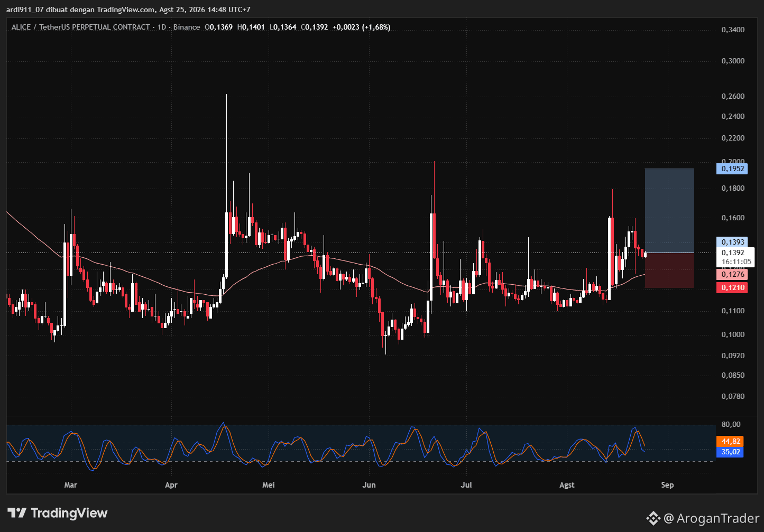Click the 0,1100 price axis label

coord(733,311)
